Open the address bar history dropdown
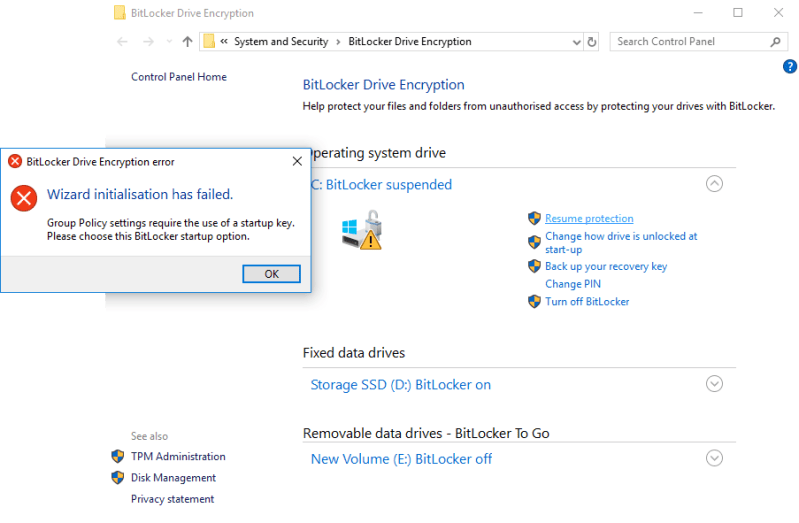This screenshot has width=799, height=523. (576, 42)
